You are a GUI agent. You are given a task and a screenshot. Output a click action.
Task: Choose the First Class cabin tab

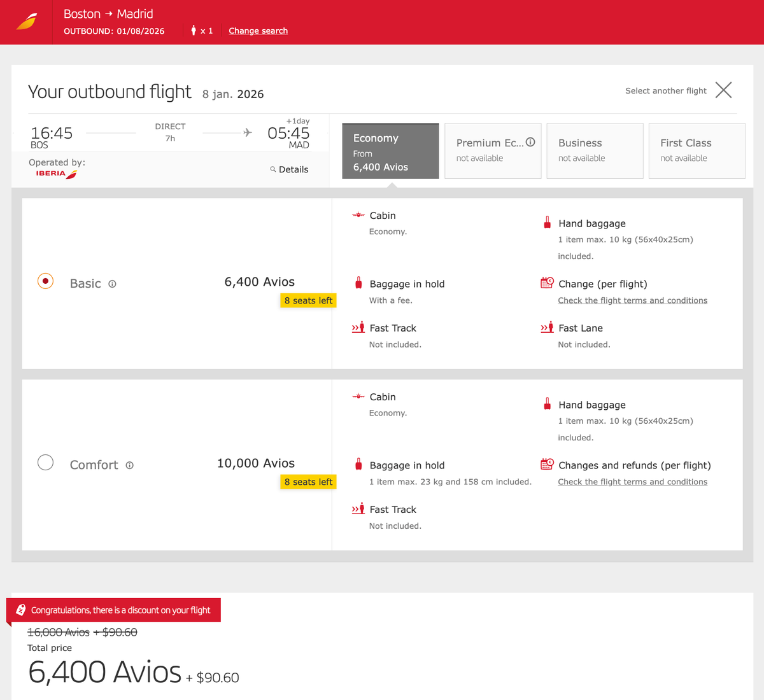tap(697, 151)
